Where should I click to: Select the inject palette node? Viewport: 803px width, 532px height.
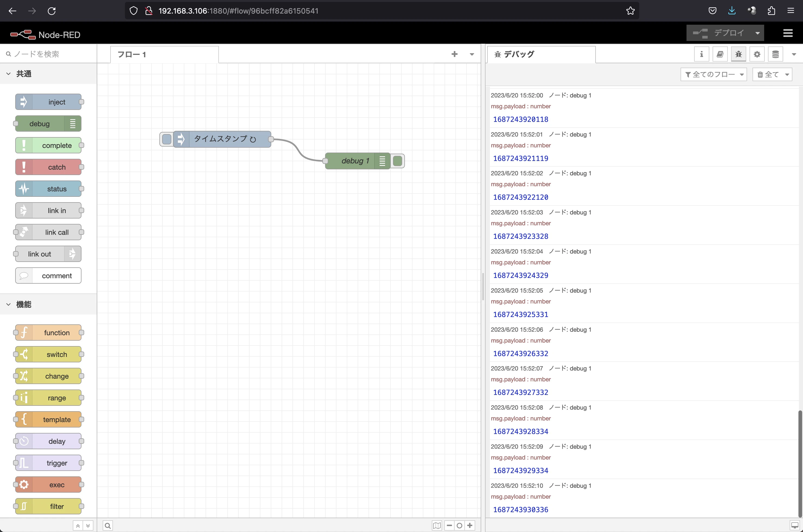[x=48, y=102]
